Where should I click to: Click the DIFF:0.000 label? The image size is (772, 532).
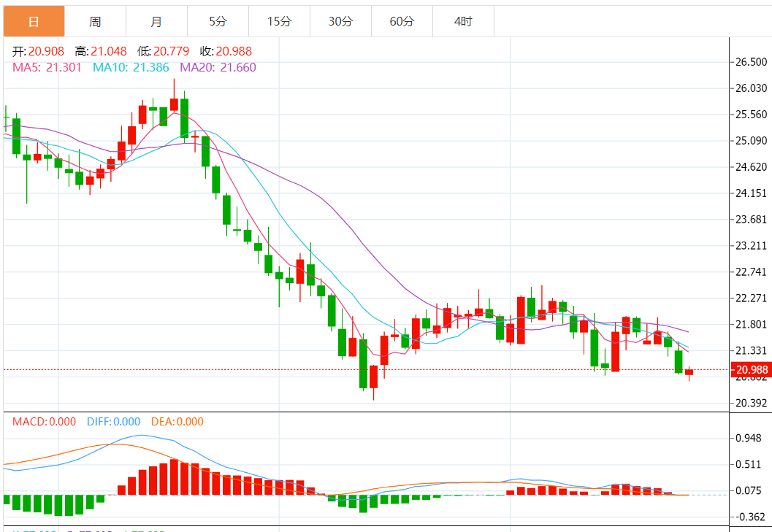tap(114, 422)
